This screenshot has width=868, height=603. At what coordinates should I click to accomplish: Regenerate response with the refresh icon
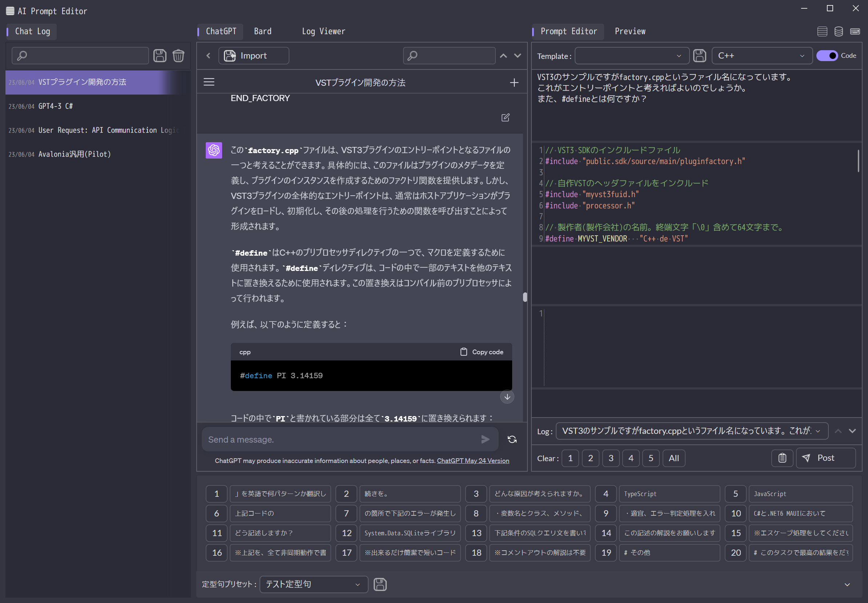pos(512,439)
